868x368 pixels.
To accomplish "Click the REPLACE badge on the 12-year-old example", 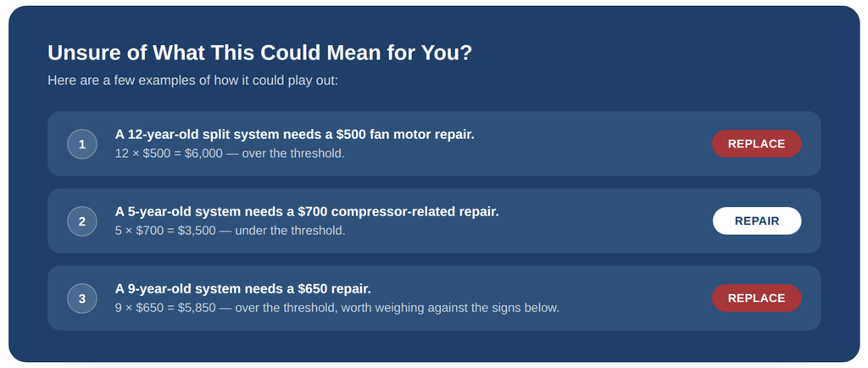I will (756, 144).
